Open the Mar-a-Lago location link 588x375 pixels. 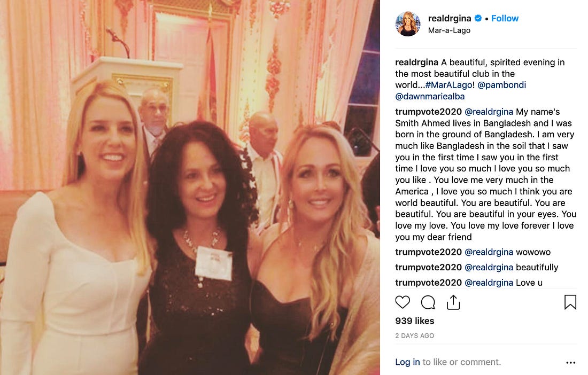pos(449,30)
